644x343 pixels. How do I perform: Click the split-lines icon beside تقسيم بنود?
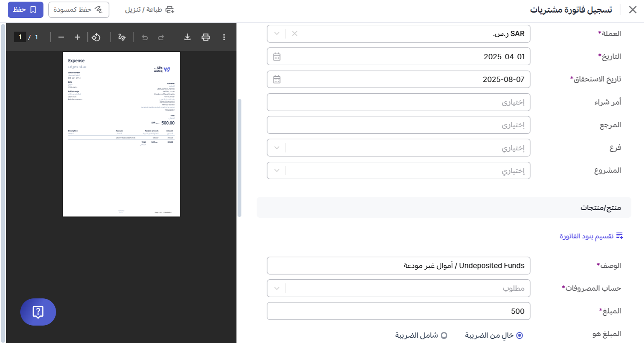pos(620,236)
